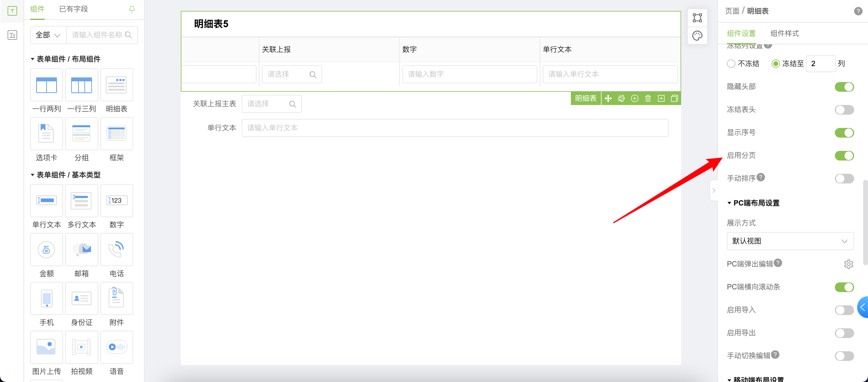Toggle the 隐藏头部 switch
Viewport: 868px width, 382px height.
pyautogui.click(x=844, y=87)
